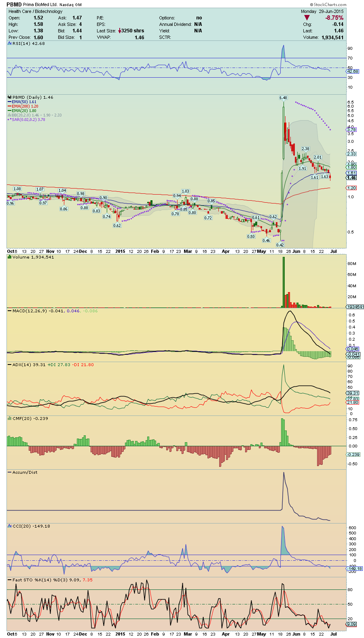Viewport: 364px width, 638px height.
Task: Click the upper Bollinger axis tag 2.33
Action: 352,154
